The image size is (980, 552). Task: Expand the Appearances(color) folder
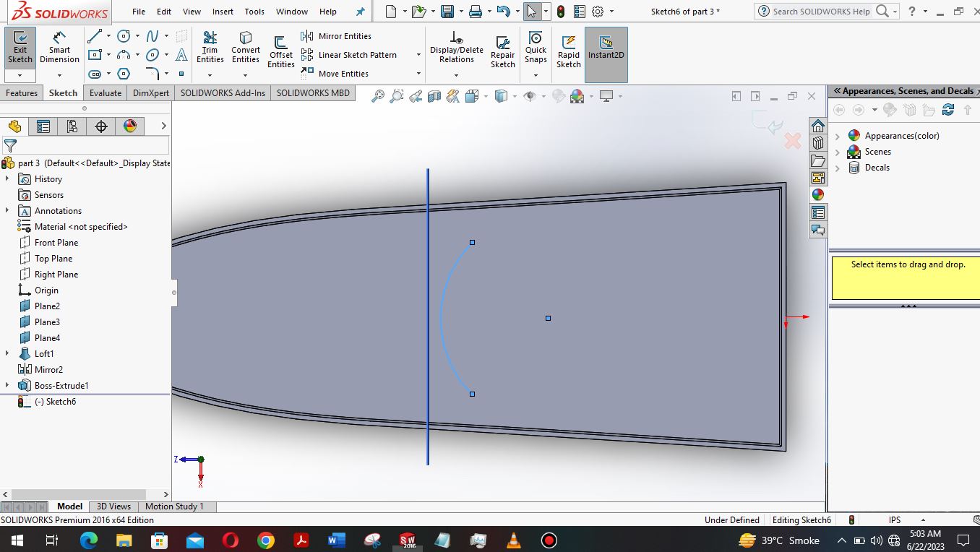point(838,136)
